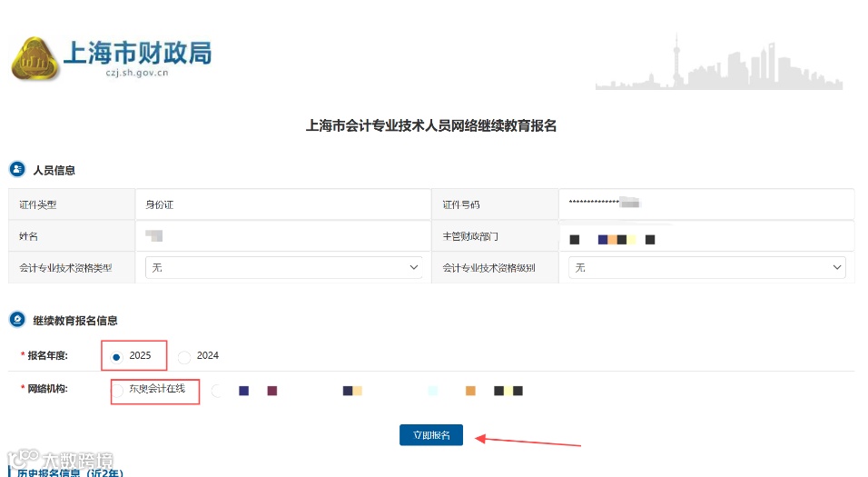
Task: Click the czj.sh.gov.cn address text
Action: (x=137, y=73)
